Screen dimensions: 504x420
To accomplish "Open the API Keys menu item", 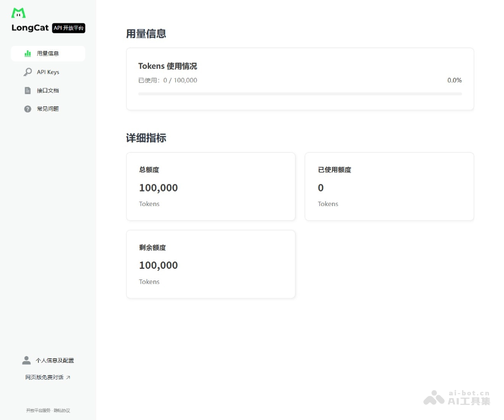I will pyautogui.click(x=48, y=72).
